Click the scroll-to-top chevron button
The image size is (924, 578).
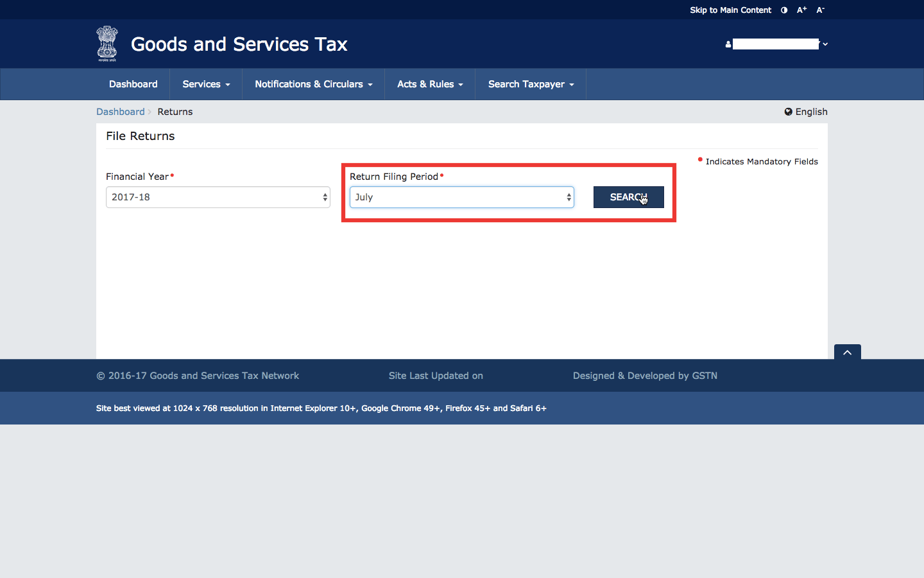(x=847, y=353)
